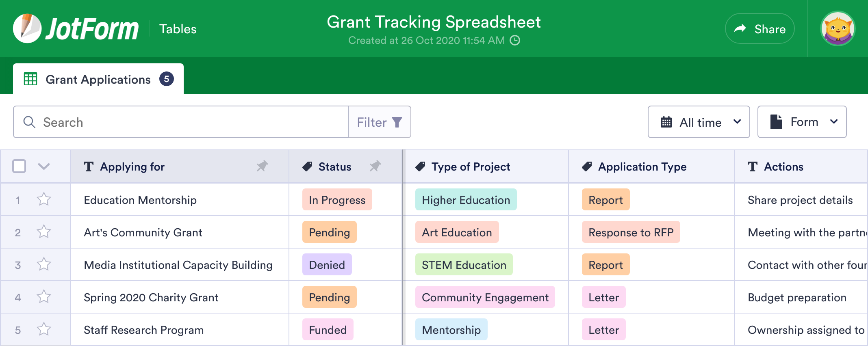Click the clock icon beside creation date
This screenshot has height=346, width=868.
point(515,41)
